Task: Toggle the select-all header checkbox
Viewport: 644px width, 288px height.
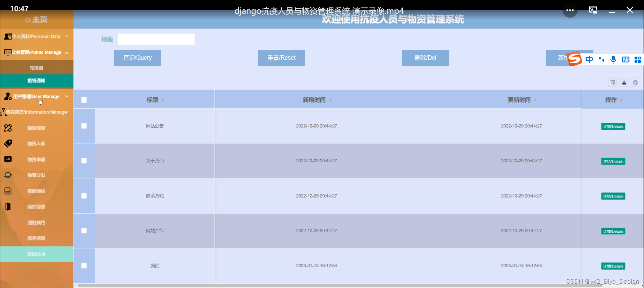Action: pyautogui.click(x=84, y=100)
